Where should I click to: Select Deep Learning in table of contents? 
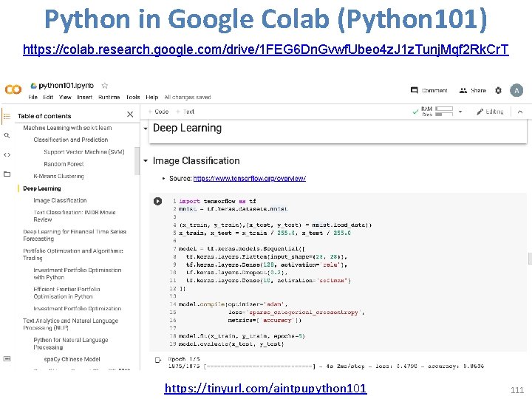tap(41, 188)
